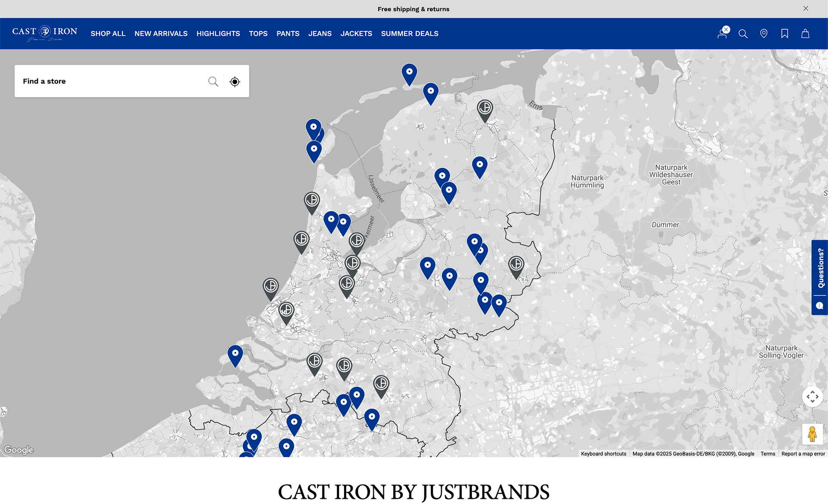The image size is (828, 504).
Task: Open SUMMER DEALS menu
Action: (410, 34)
